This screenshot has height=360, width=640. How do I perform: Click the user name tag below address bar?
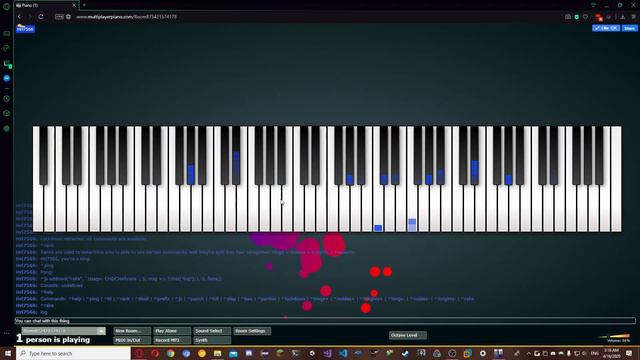(25, 29)
